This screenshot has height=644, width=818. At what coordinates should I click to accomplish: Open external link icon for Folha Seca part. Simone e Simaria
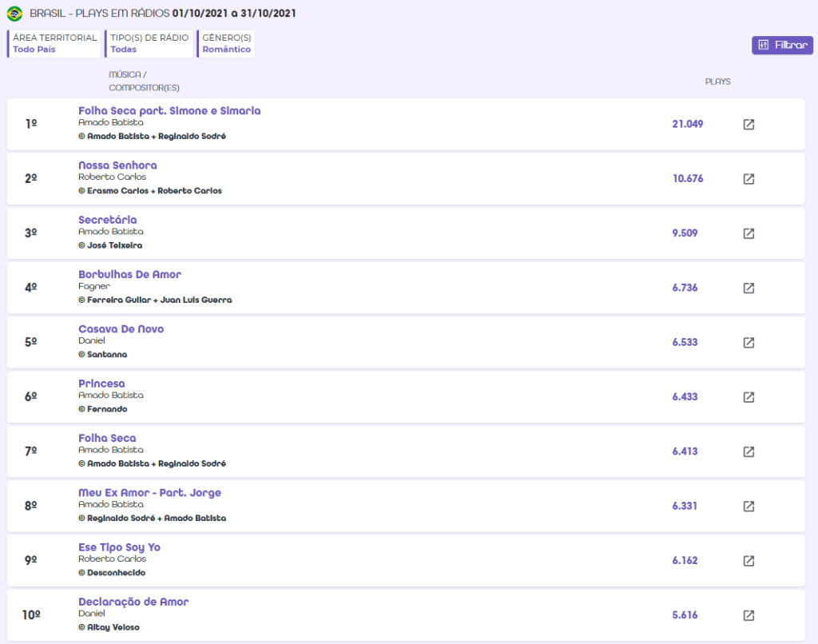click(x=749, y=125)
